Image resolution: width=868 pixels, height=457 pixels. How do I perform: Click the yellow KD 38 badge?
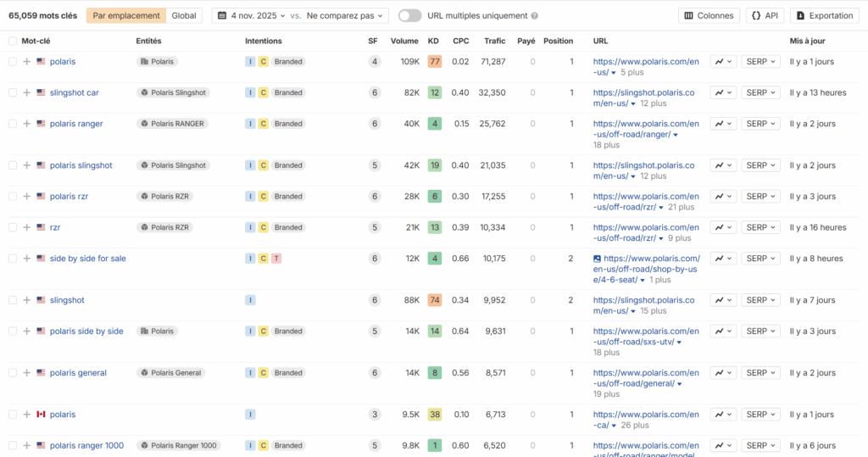click(x=435, y=415)
